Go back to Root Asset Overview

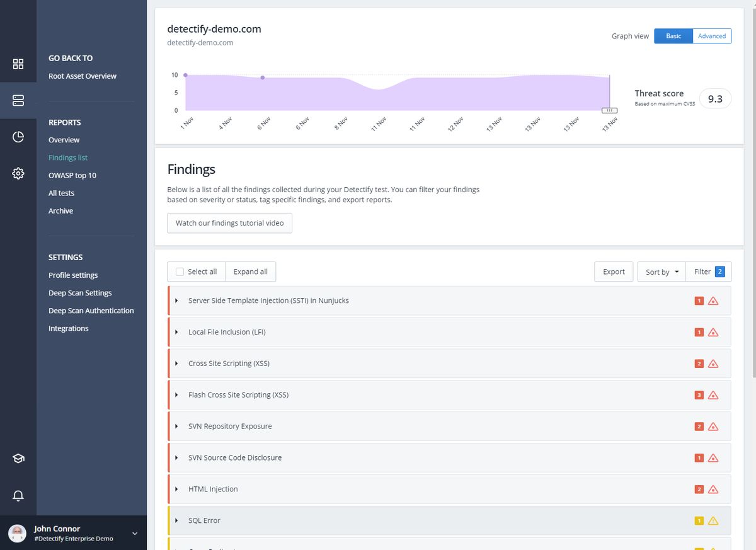tap(82, 76)
